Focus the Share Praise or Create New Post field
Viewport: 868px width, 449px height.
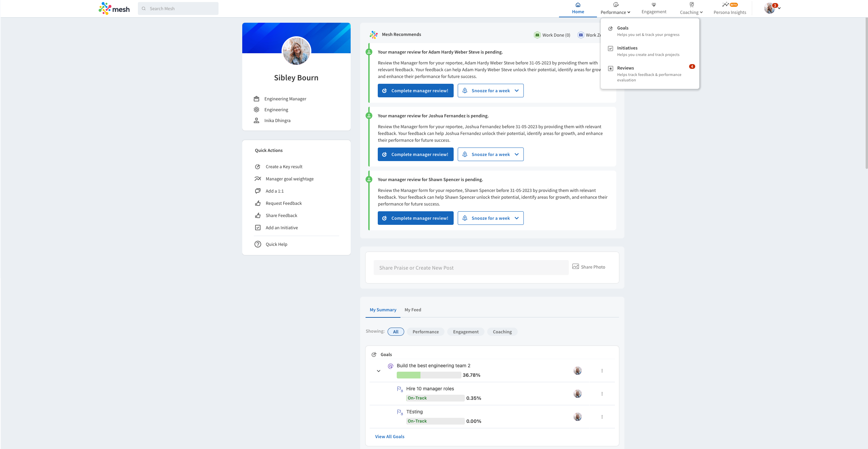click(471, 268)
